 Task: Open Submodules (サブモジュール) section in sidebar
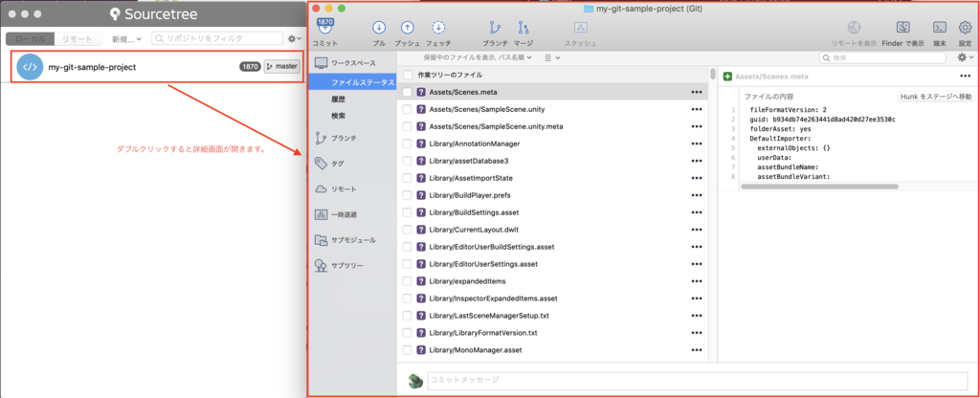click(352, 240)
